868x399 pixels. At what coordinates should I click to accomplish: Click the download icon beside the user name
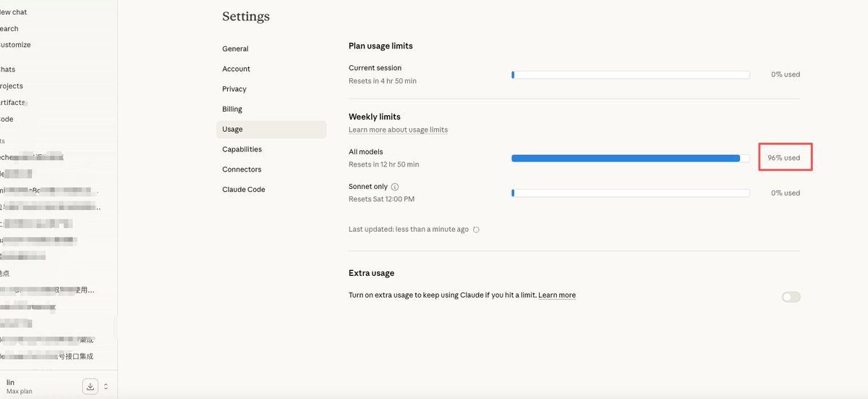click(90, 387)
